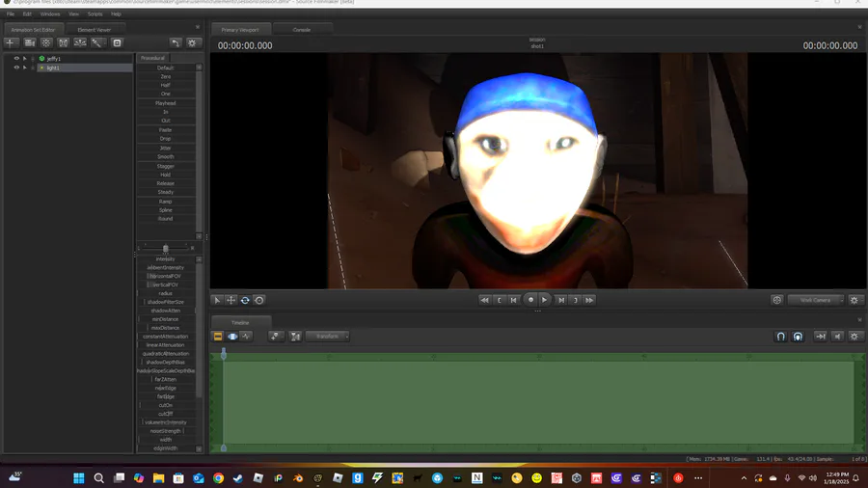Open Steam from the taskbar
Viewport: 868px width, 488px height.
click(238, 477)
